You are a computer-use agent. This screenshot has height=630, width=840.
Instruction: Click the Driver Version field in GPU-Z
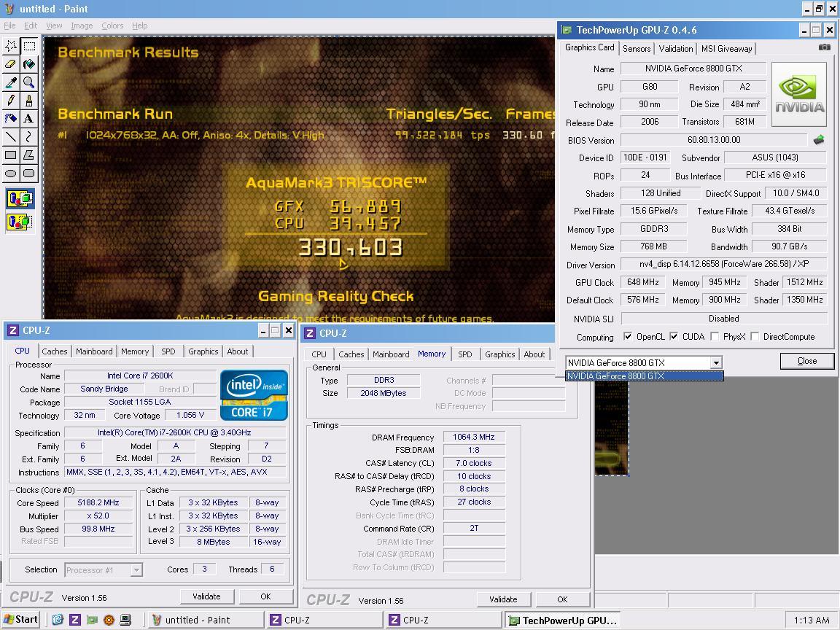[724, 264]
